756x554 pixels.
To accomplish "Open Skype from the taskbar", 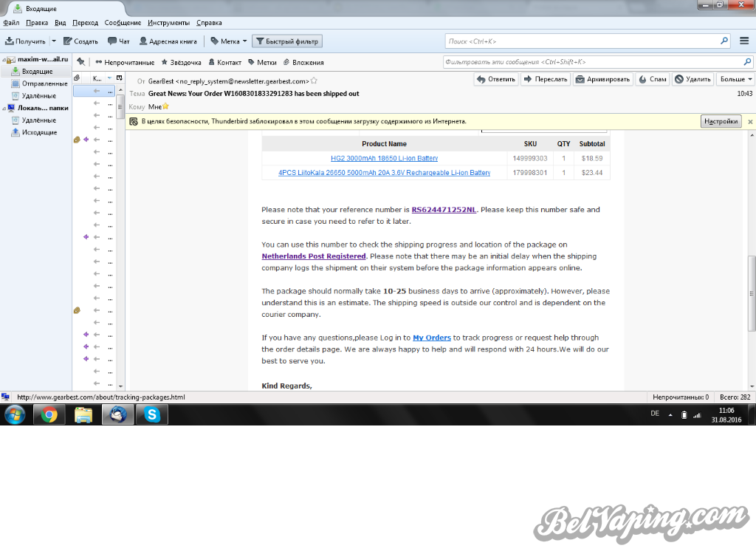I will [x=152, y=414].
